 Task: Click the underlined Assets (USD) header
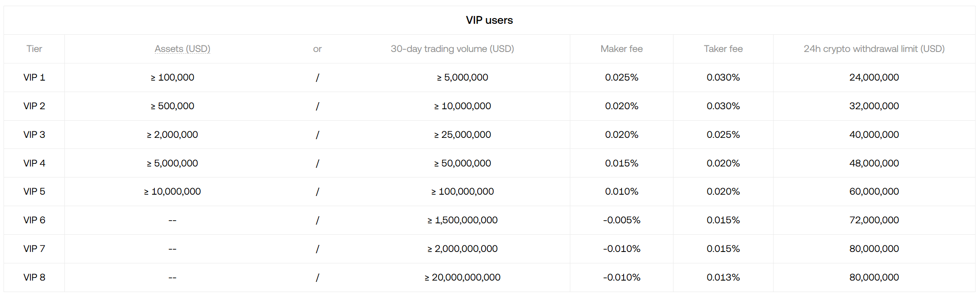[182, 49]
